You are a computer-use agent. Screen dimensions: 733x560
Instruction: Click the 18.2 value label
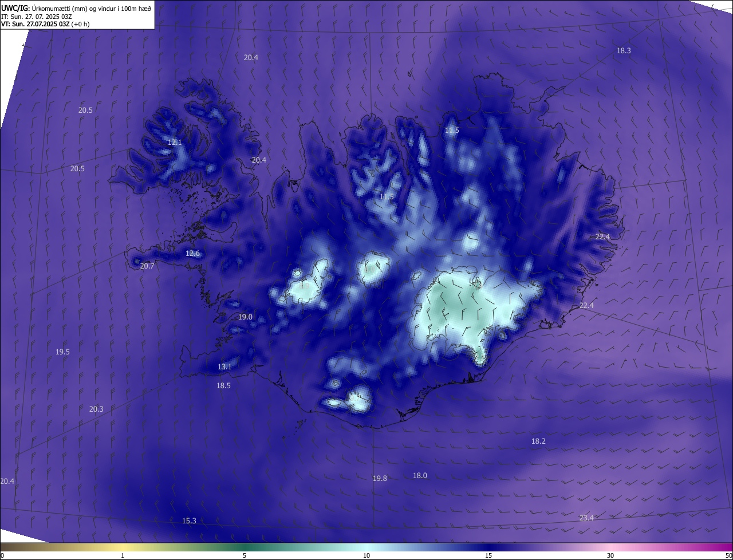[x=538, y=441]
